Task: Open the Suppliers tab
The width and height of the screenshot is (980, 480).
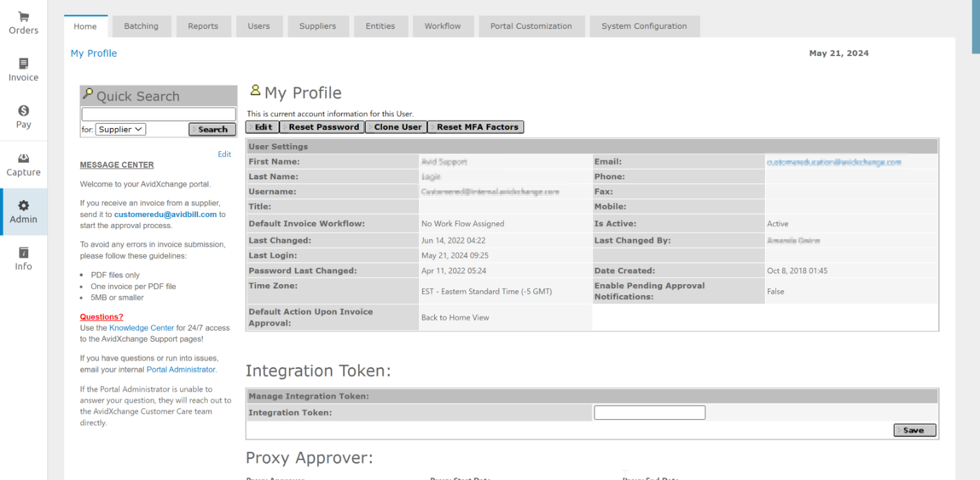Action: click(x=318, y=26)
